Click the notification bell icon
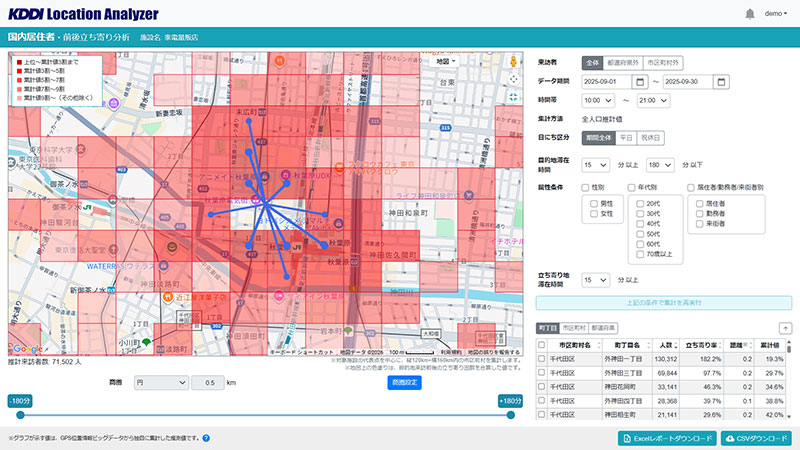 click(x=750, y=14)
